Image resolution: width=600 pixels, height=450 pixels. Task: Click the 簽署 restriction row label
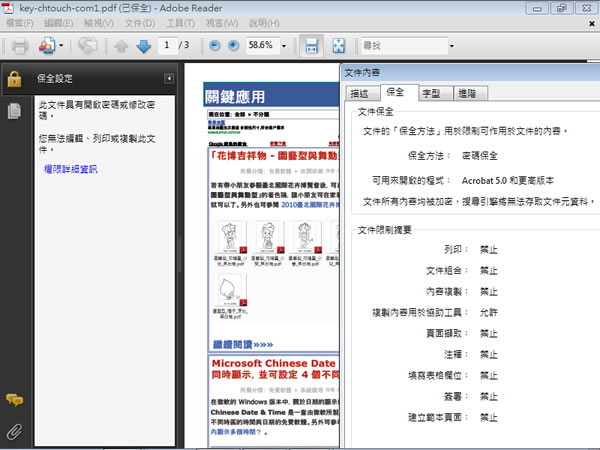pyautogui.click(x=455, y=396)
